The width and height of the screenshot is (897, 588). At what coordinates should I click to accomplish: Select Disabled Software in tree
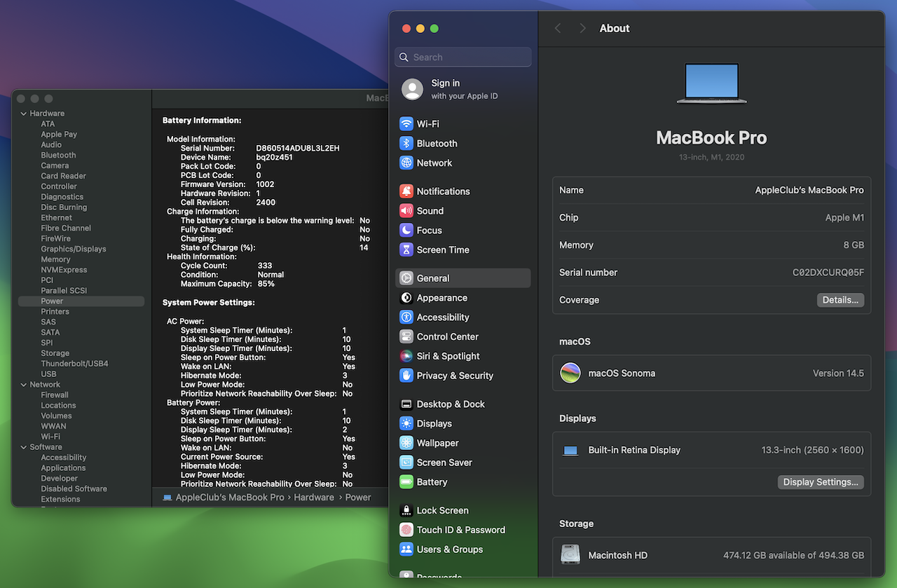[x=74, y=489]
